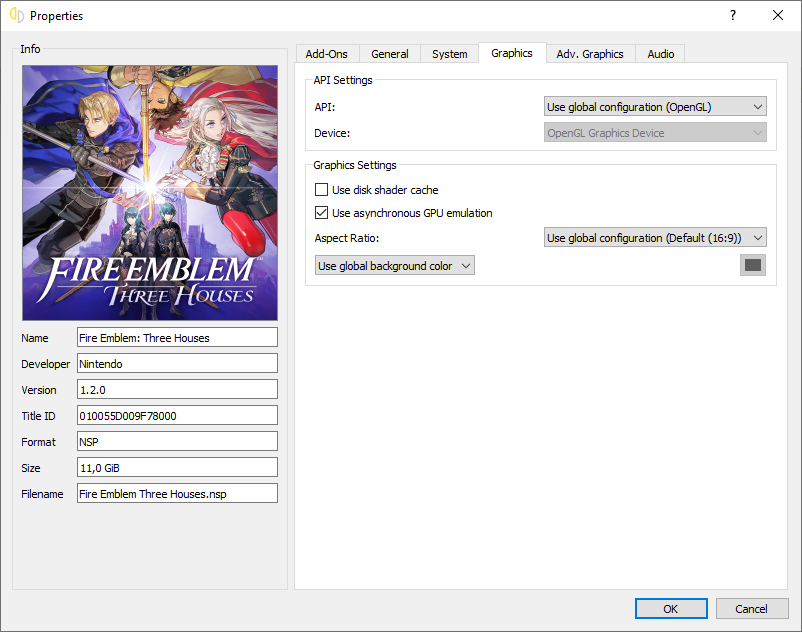Image resolution: width=802 pixels, height=632 pixels.
Task: Go to the System tab
Action: point(450,54)
